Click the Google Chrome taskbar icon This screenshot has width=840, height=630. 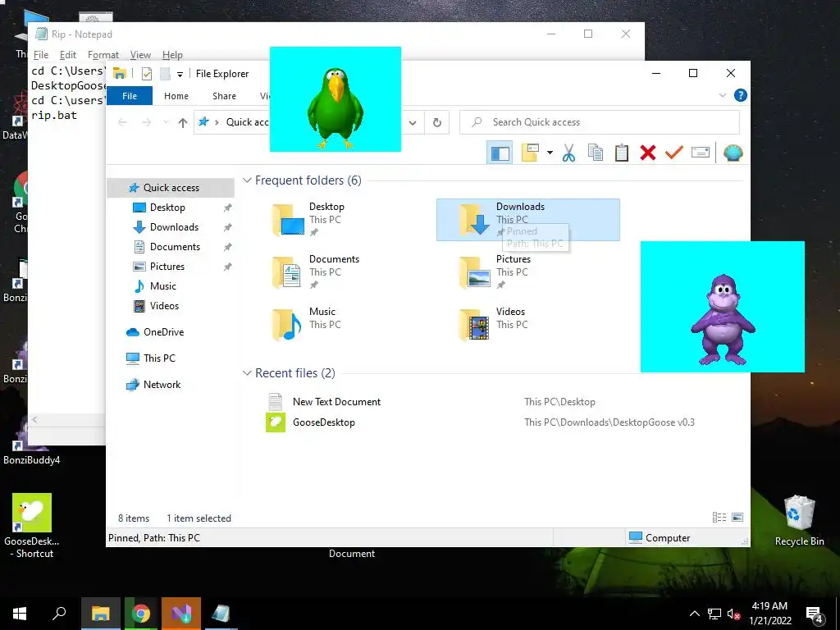coord(140,614)
